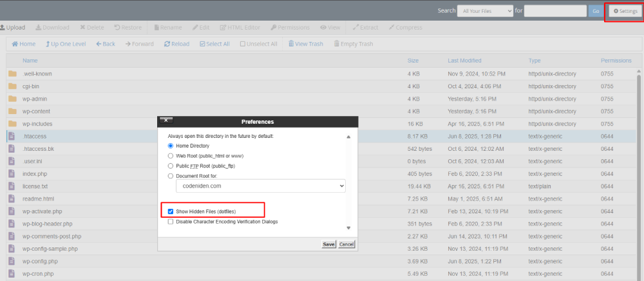Open the Permissions tool
The height and width of the screenshot is (281, 644).
click(x=290, y=28)
